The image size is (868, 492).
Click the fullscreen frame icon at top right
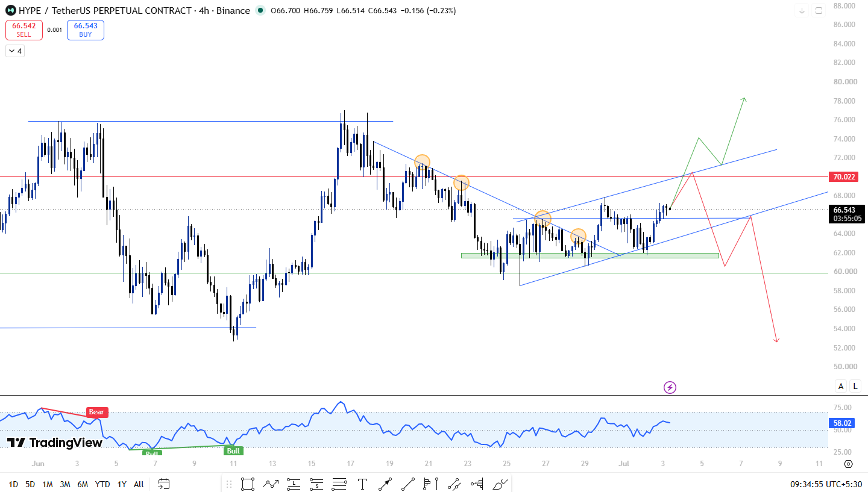click(x=819, y=10)
